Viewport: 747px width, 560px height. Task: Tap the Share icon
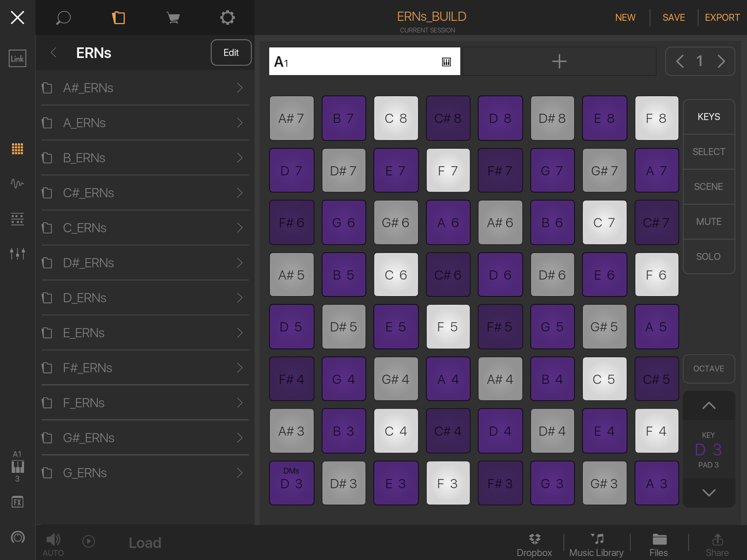[x=717, y=545]
